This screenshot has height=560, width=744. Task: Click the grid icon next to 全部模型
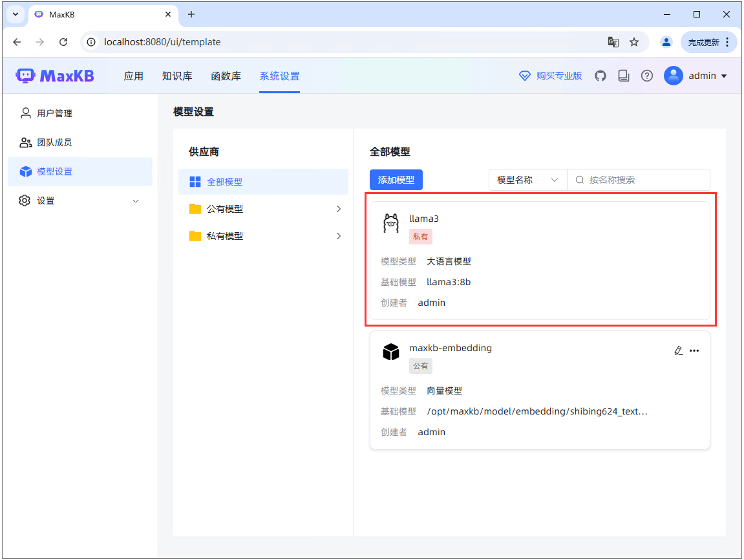(194, 182)
